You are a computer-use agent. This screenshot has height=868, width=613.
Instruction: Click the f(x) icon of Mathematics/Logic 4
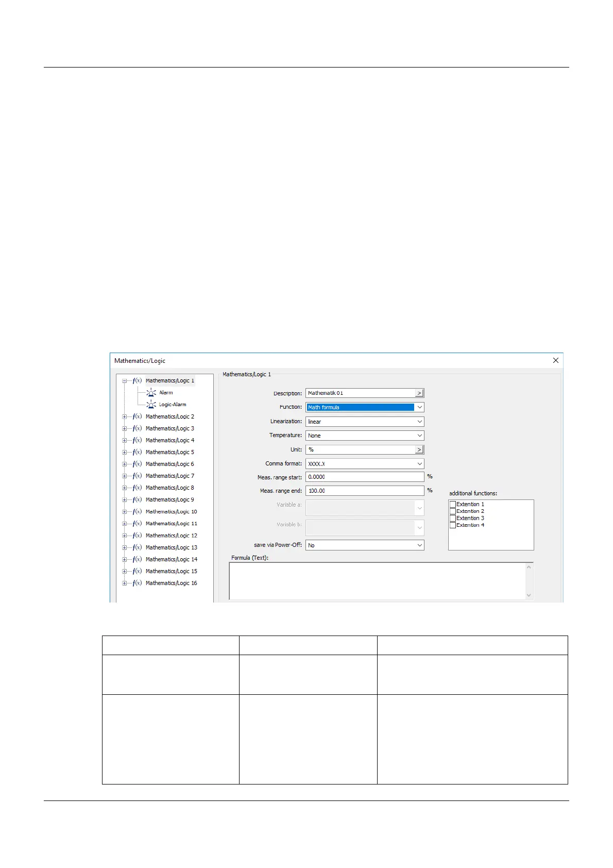137,440
